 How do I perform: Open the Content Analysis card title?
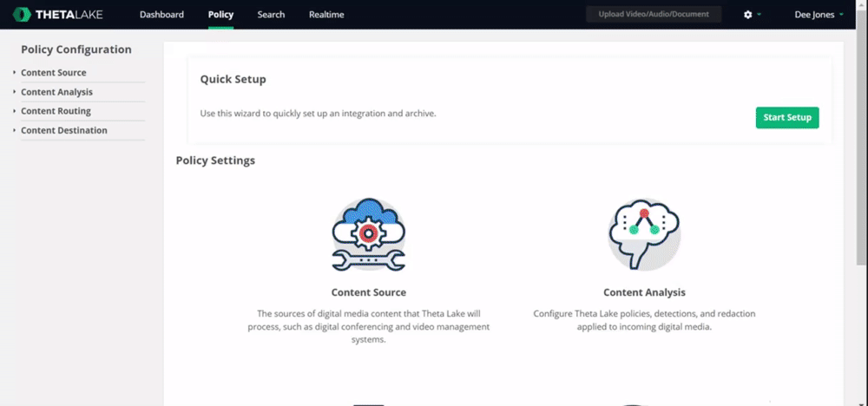point(644,292)
